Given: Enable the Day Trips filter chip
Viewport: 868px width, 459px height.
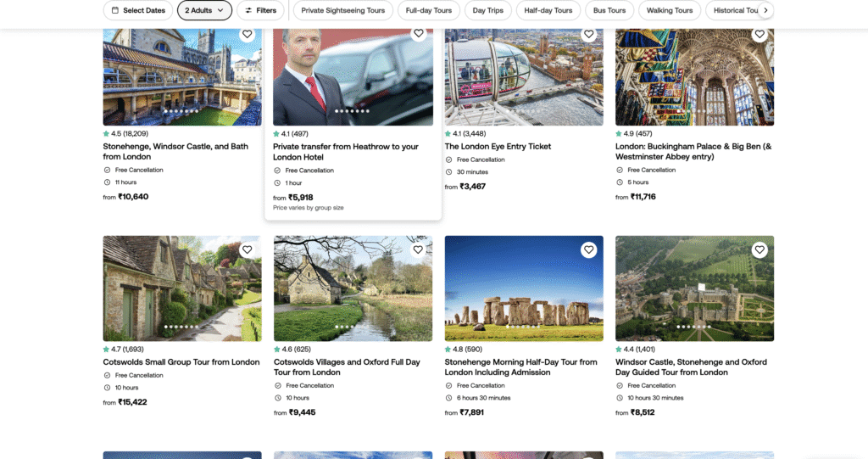Looking at the screenshot, I should [x=487, y=10].
